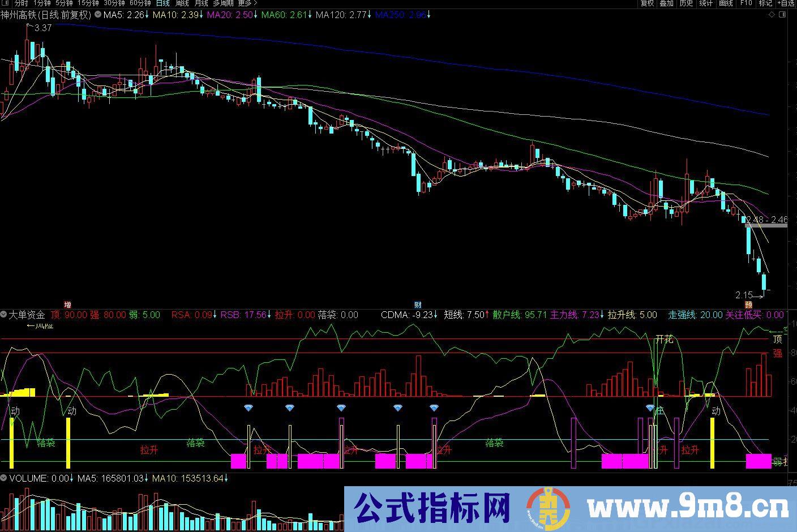
Task: Click the MA120: 2.77 label
Action: click(x=344, y=15)
